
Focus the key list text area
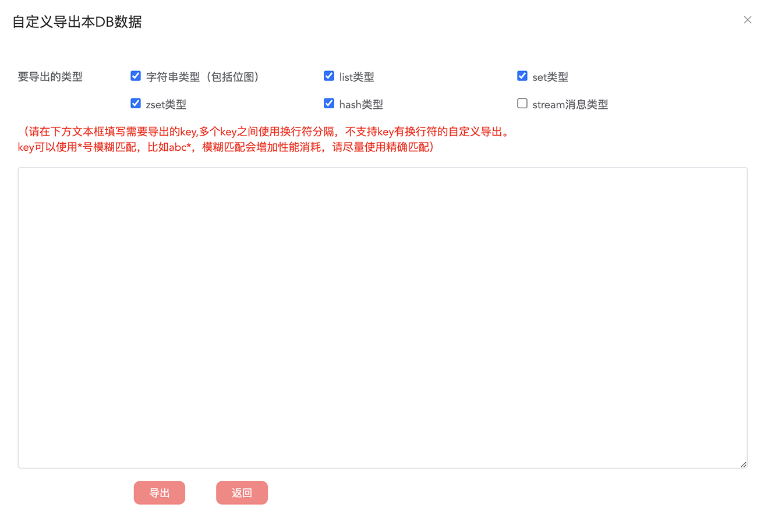382,317
